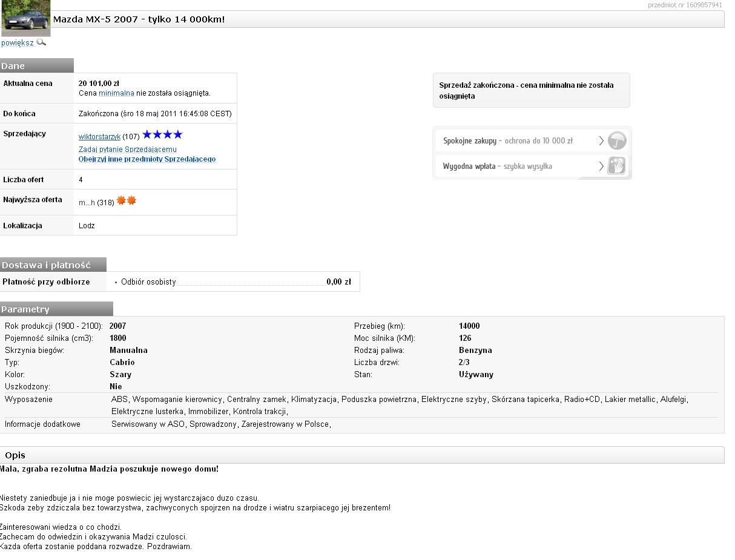
Task: Open the 'Wygodna wpłata' payment banner
Action: (x=532, y=166)
